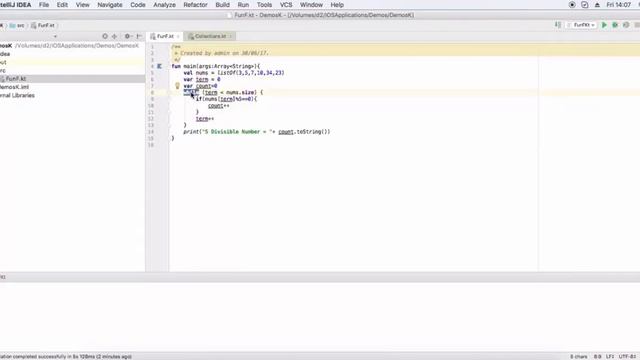Viewport: 640px width, 360px height.
Task: Select the out folder in project tree
Action: tap(3, 62)
